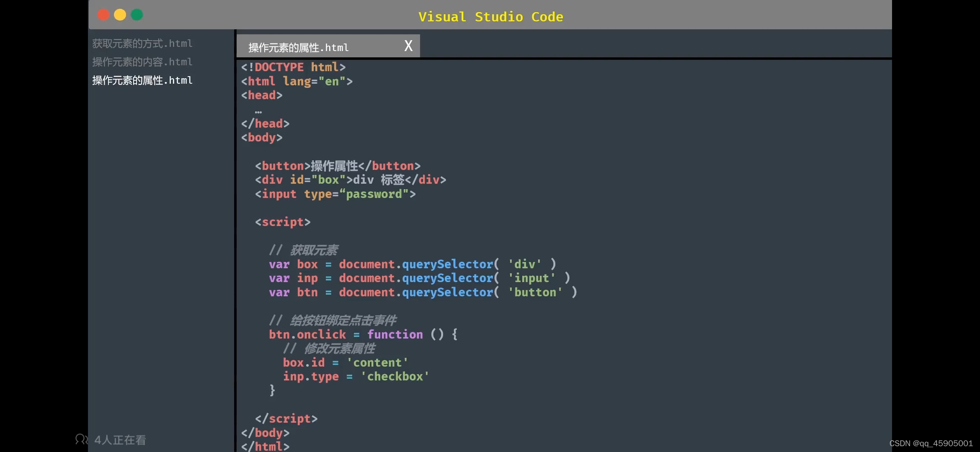Open 操作元素的内容.html in the file list
The width and height of the screenshot is (980, 452).
point(142,62)
